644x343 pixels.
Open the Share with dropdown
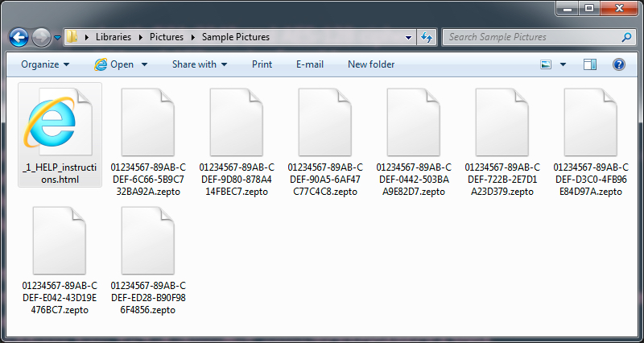(x=199, y=64)
